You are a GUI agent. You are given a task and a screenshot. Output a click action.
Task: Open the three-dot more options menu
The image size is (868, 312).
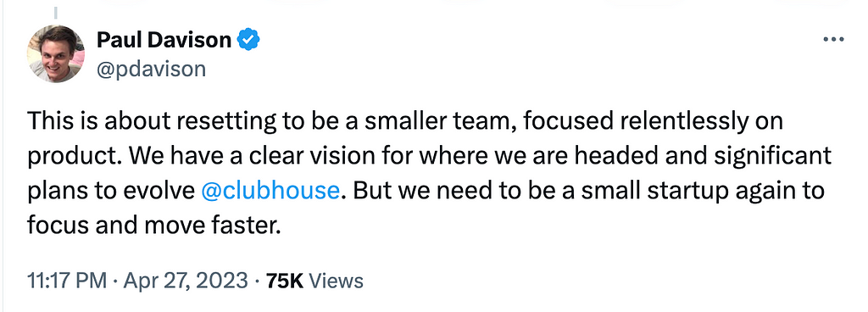833,40
